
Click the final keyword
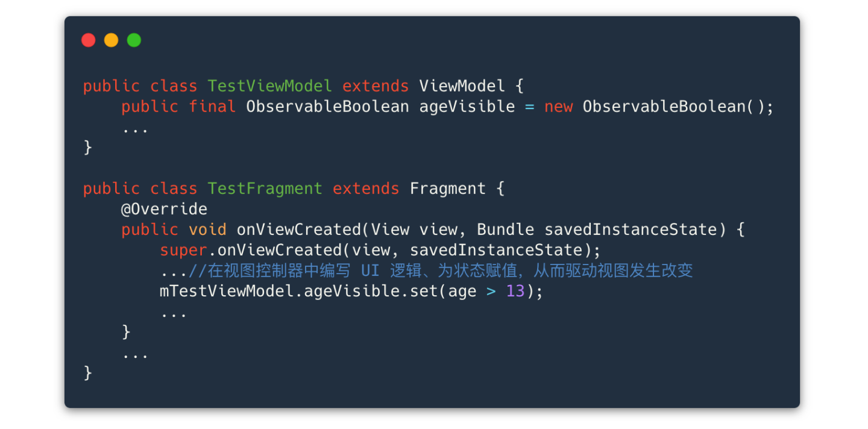[213, 107]
